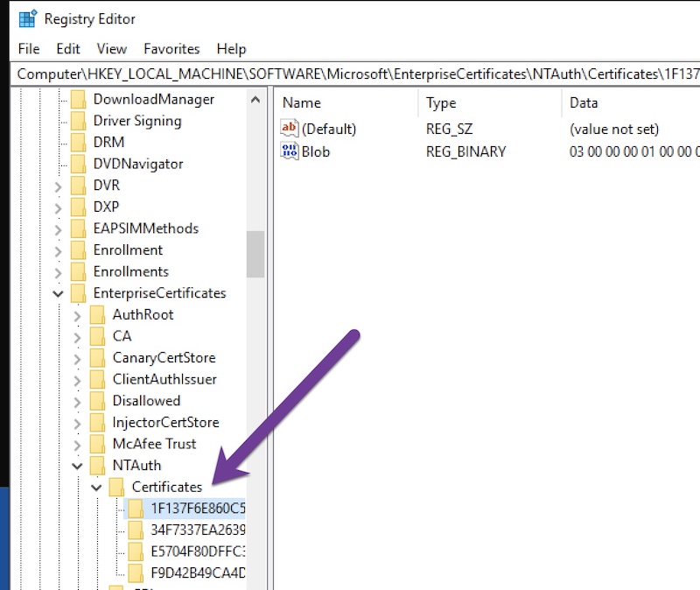Screen dimensions: 700x590
Task: Open the File menu
Action: pos(28,49)
